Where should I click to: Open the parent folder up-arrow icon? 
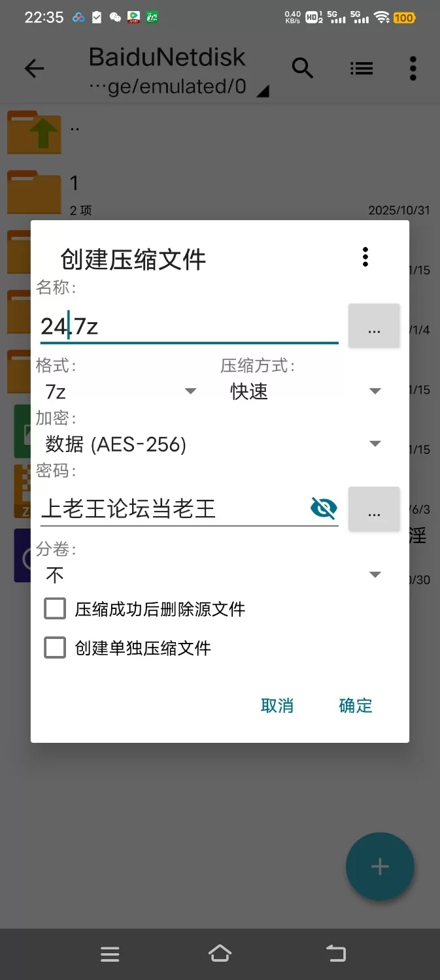pos(34,132)
